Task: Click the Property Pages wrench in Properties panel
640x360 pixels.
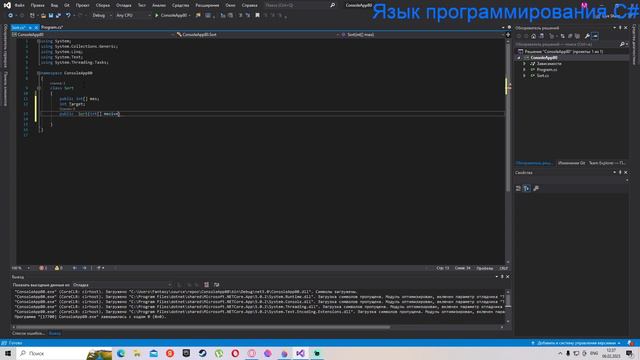Action: tap(536, 188)
